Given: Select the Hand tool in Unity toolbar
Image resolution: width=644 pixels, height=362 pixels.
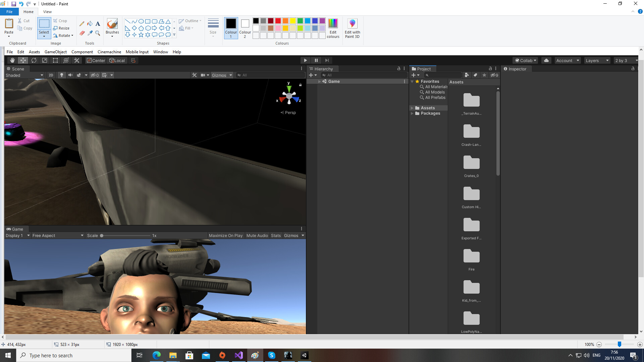Looking at the screenshot, I should pos(12,60).
